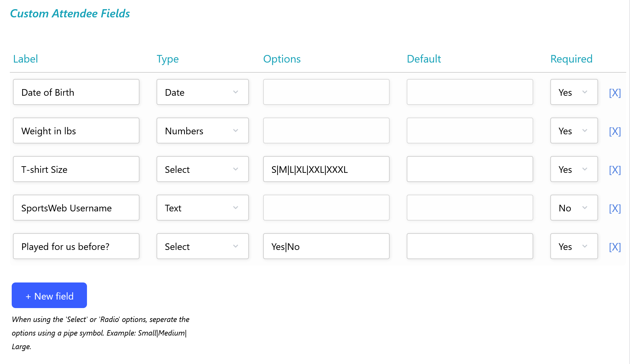Delete the Weight in lbs row
The image size is (630, 364).
[x=615, y=131]
